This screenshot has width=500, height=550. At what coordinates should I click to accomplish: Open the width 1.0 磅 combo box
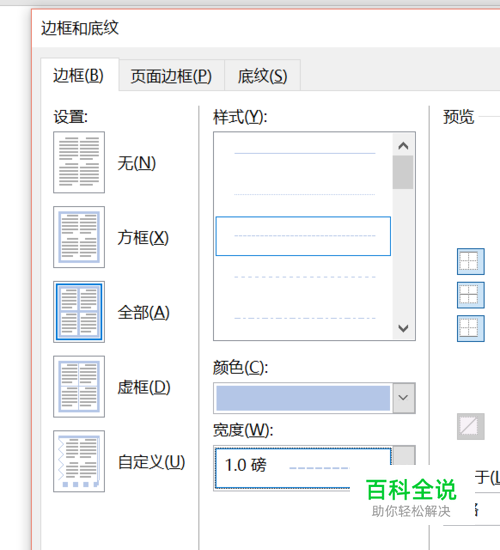(314, 468)
